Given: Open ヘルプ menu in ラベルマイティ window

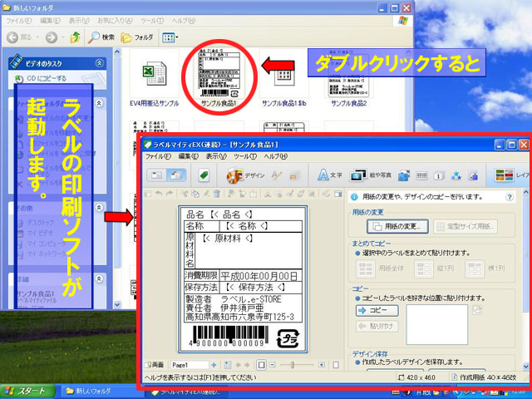Looking at the screenshot, I should point(276,156).
